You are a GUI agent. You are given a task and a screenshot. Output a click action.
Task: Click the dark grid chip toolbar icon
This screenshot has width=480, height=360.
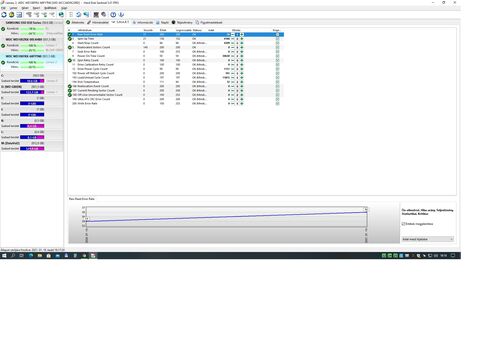coord(96,15)
